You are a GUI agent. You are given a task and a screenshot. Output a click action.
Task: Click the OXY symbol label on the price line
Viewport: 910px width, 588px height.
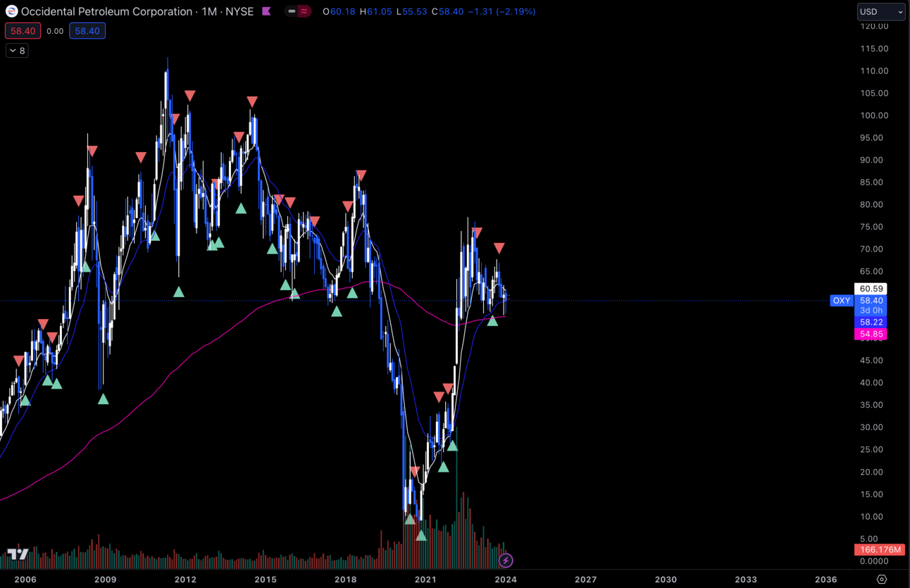[842, 301]
